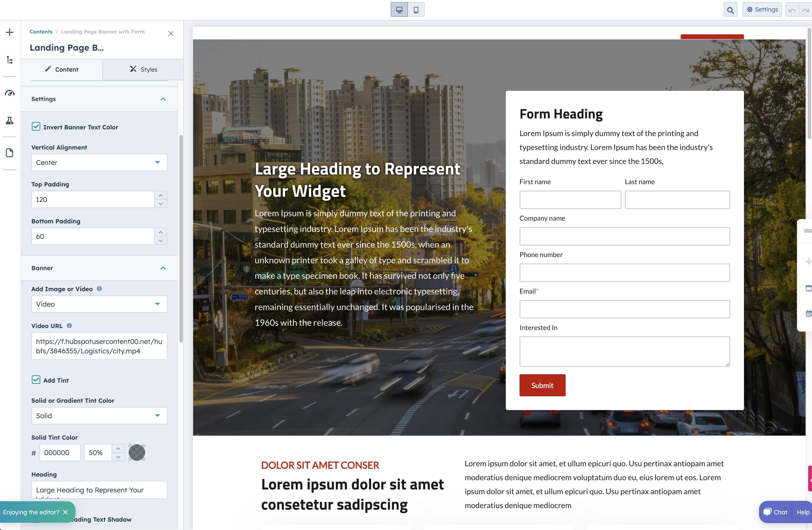Open the Vertical Alignment dropdown
The image size is (812, 530).
(99, 162)
